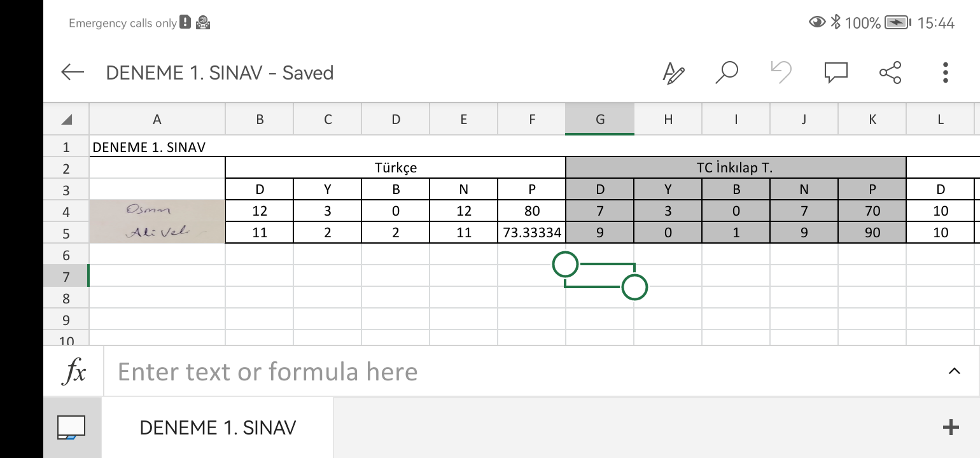Screen dimensions: 980x458
Task: Open the three-dot more options menu
Action: click(945, 73)
